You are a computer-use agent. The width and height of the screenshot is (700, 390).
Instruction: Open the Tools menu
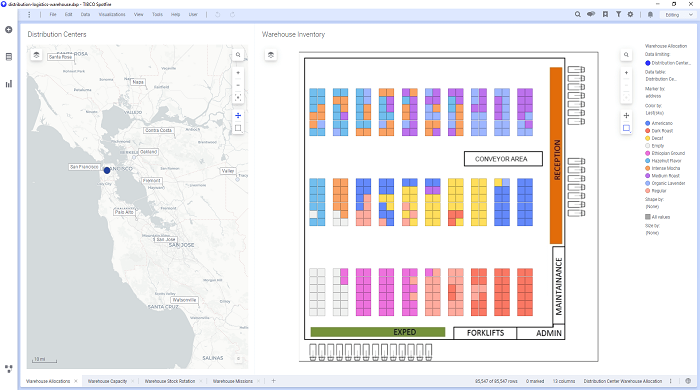point(157,14)
